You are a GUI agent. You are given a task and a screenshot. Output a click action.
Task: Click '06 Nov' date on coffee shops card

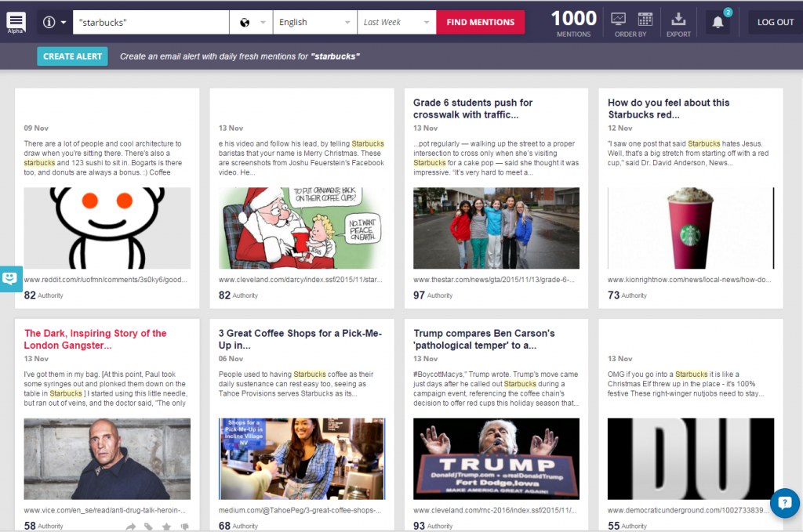tap(231, 359)
